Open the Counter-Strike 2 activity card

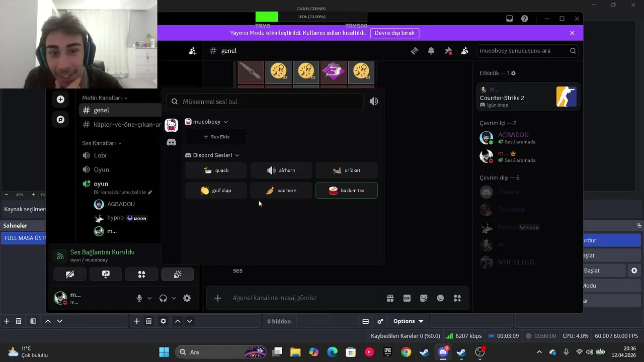(x=528, y=97)
